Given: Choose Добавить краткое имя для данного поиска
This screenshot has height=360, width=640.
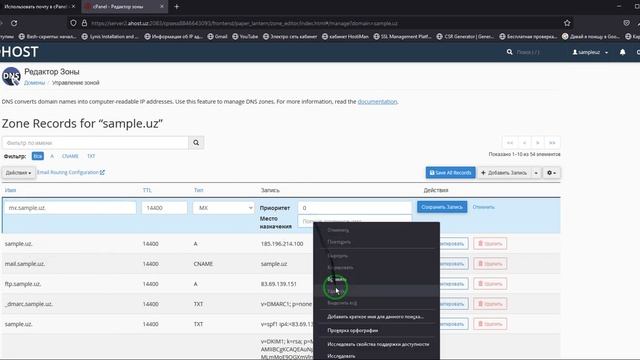Looking at the screenshot, I should pyautogui.click(x=376, y=316).
